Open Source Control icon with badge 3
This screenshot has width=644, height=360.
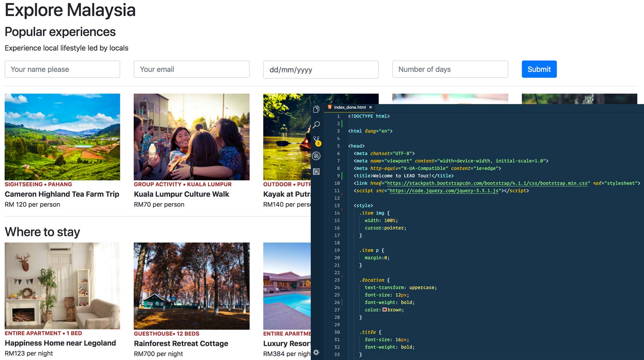(x=317, y=140)
